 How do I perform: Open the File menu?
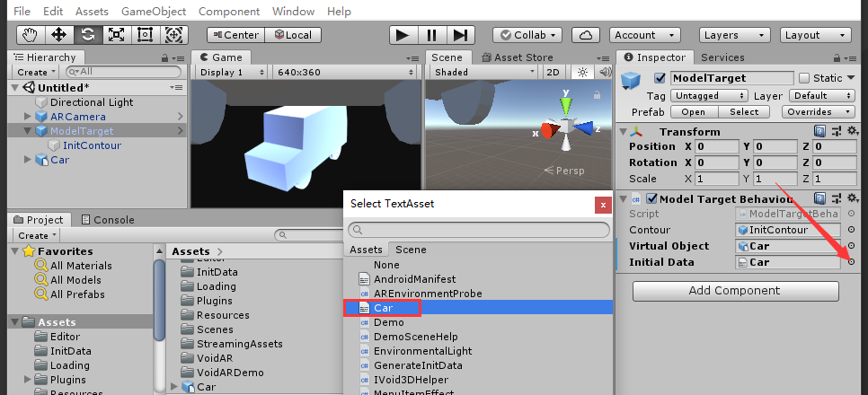(22, 11)
